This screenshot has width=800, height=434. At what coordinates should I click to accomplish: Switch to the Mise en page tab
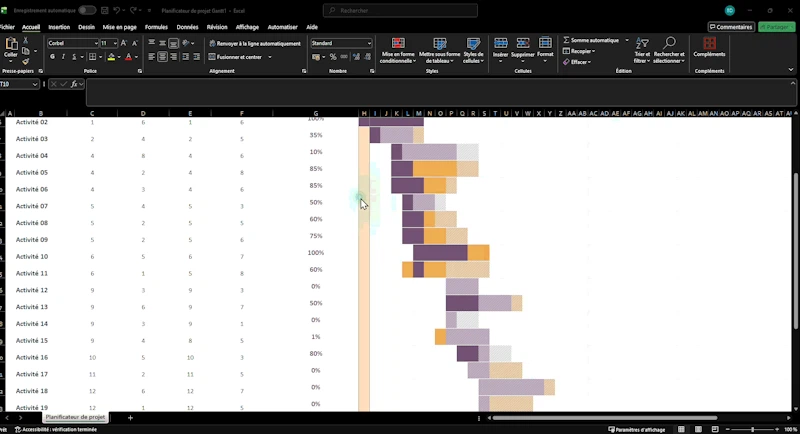[119, 27]
